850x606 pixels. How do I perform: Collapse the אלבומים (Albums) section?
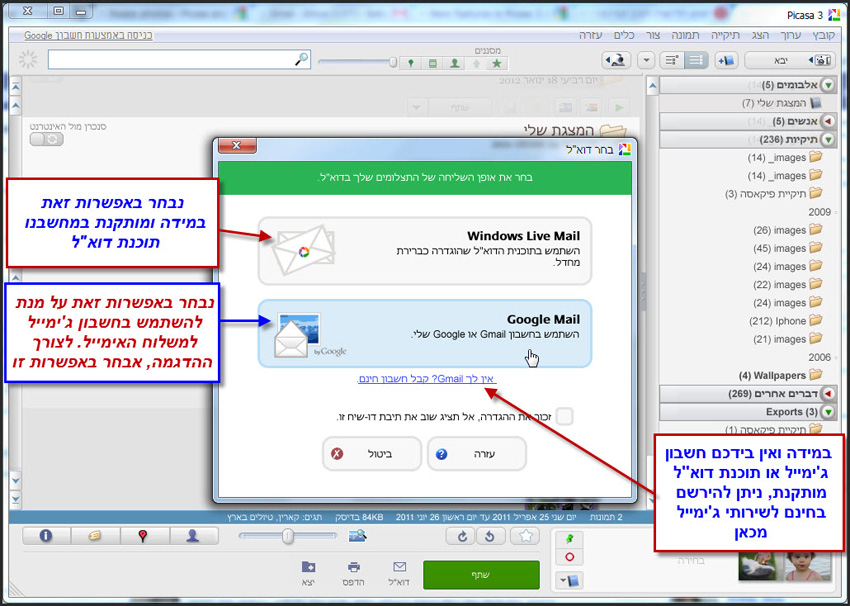coord(828,85)
